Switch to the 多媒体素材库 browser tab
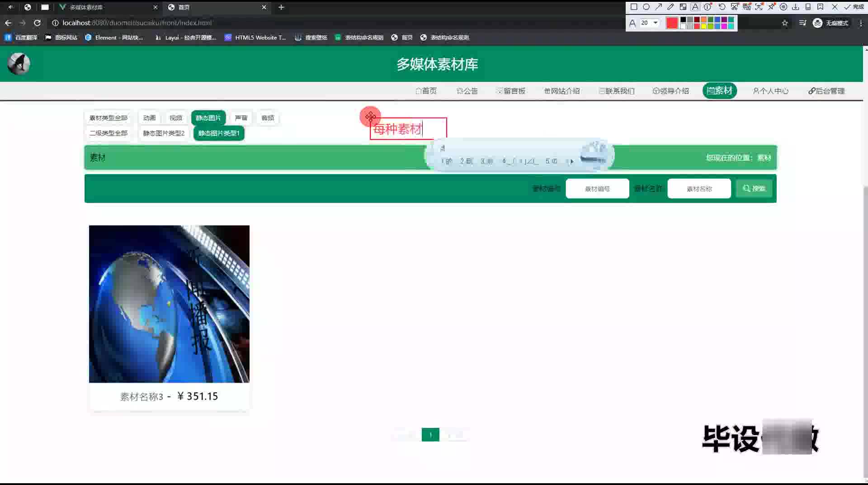The height and width of the screenshot is (485, 868). point(108,7)
